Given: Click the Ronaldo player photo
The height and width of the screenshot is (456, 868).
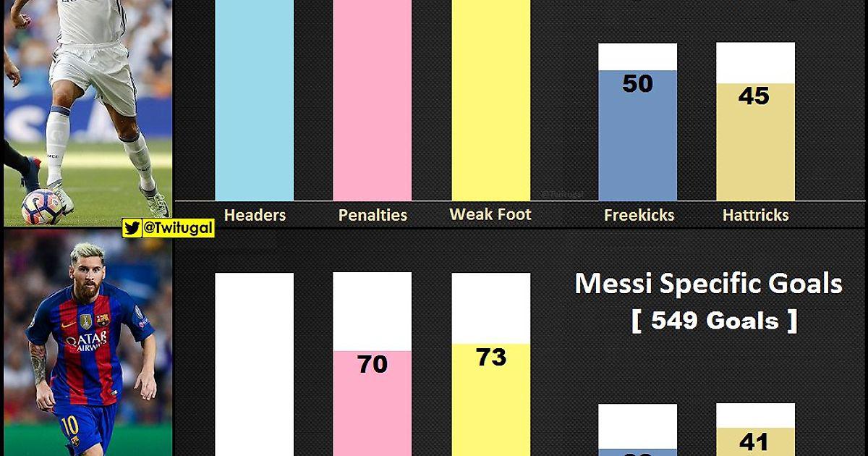Looking at the screenshot, I should coord(88,112).
